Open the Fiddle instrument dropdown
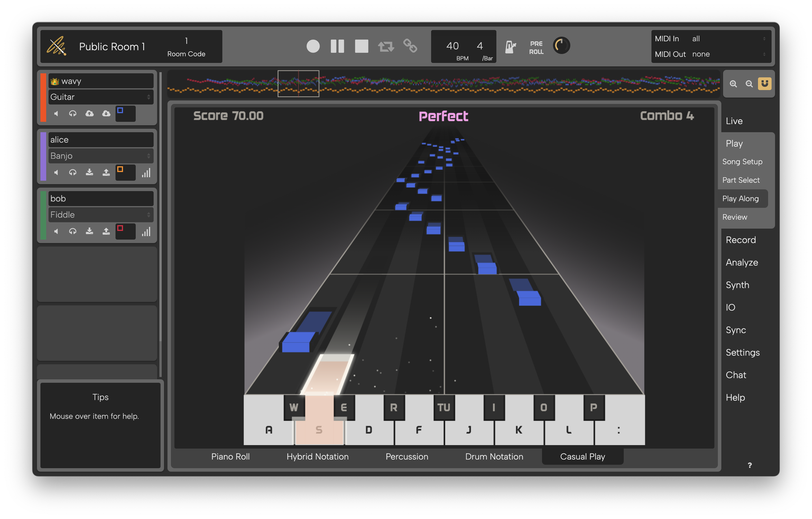Screen dimensions: 812x519 coord(100,215)
